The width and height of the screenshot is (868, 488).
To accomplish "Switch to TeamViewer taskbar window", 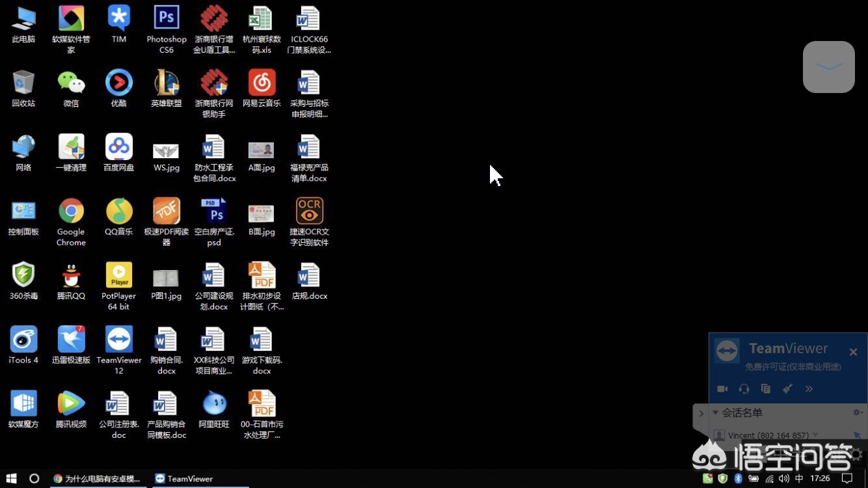I will pos(184,478).
